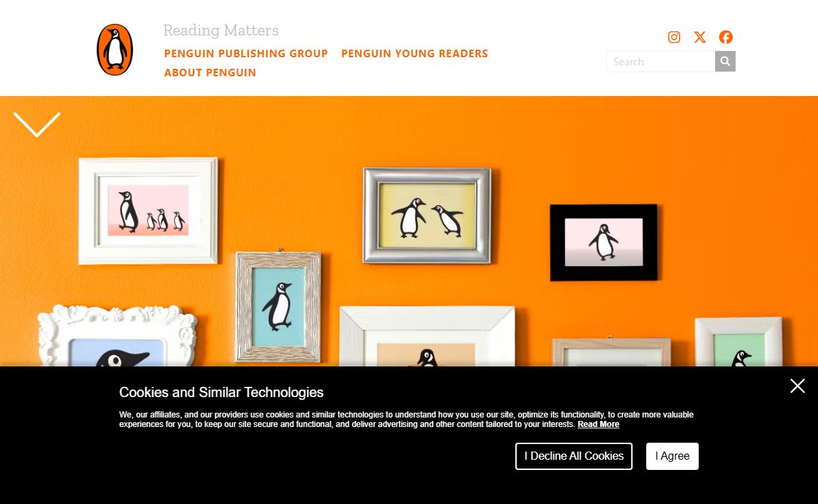Click the Reading Matters tagline
Viewport: 818px width, 504px height.
click(221, 30)
